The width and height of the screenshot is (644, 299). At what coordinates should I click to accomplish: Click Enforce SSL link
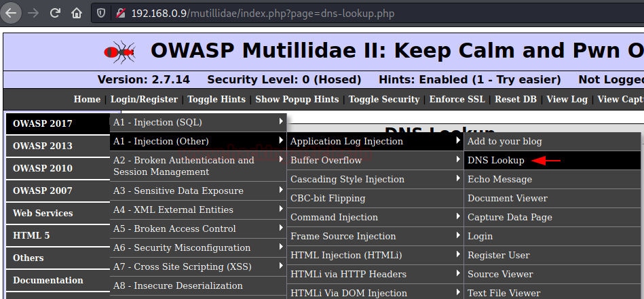pos(457,99)
